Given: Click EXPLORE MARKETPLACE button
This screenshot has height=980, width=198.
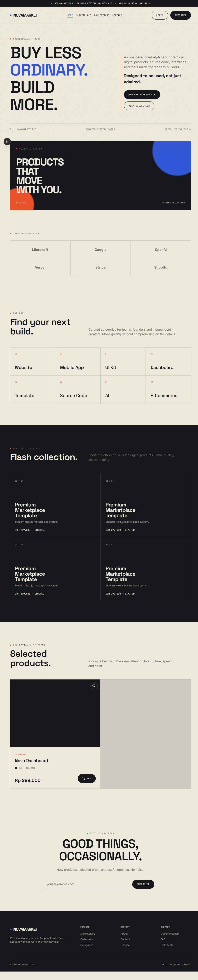Looking at the screenshot, I should tap(142, 94).
